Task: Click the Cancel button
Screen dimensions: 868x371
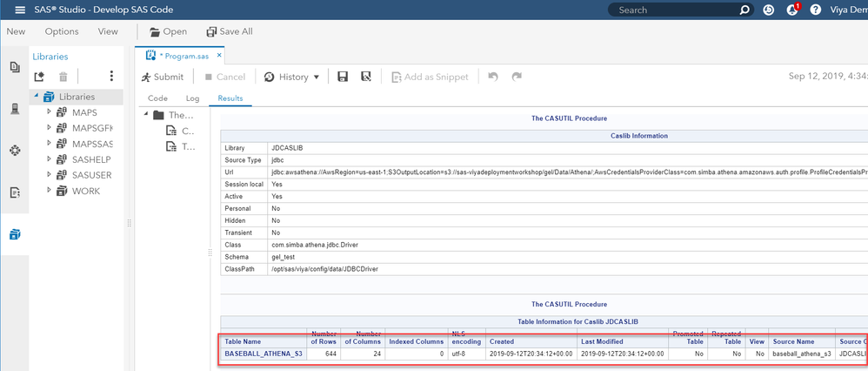Action: [224, 78]
